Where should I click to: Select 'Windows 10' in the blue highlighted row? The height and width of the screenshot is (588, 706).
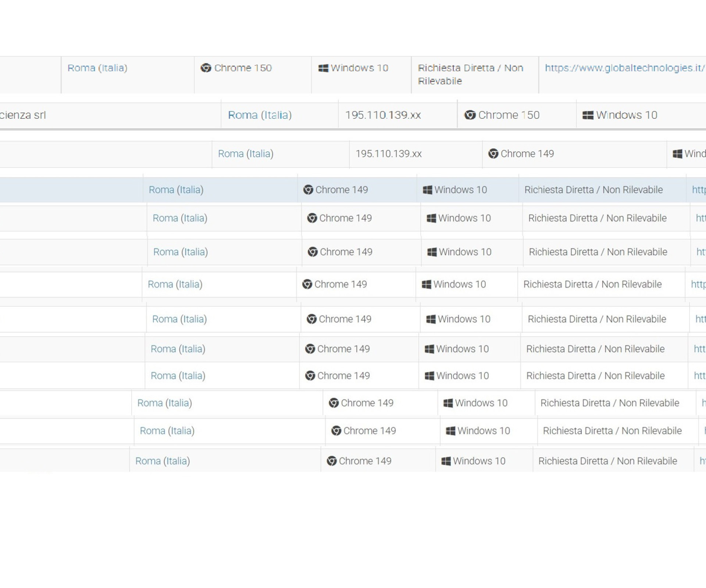pyautogui.click(x=461, y=190)
